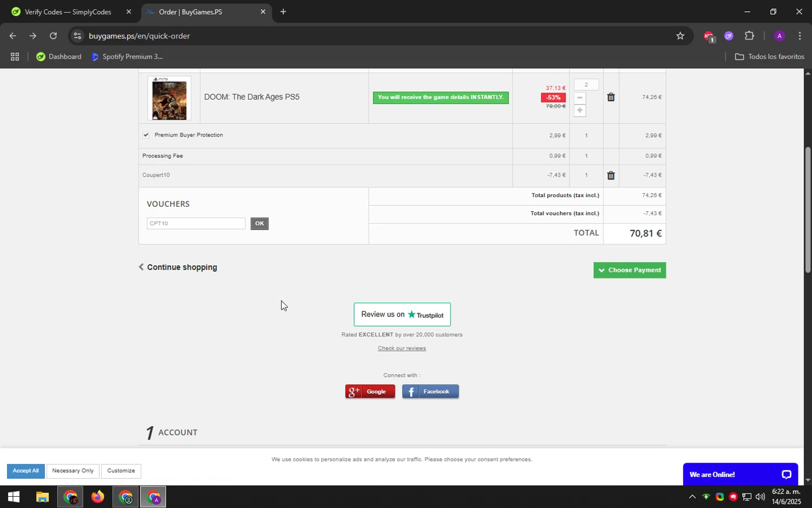Open DOOM: The Dark Ages PS5 product name

[252, 97]
